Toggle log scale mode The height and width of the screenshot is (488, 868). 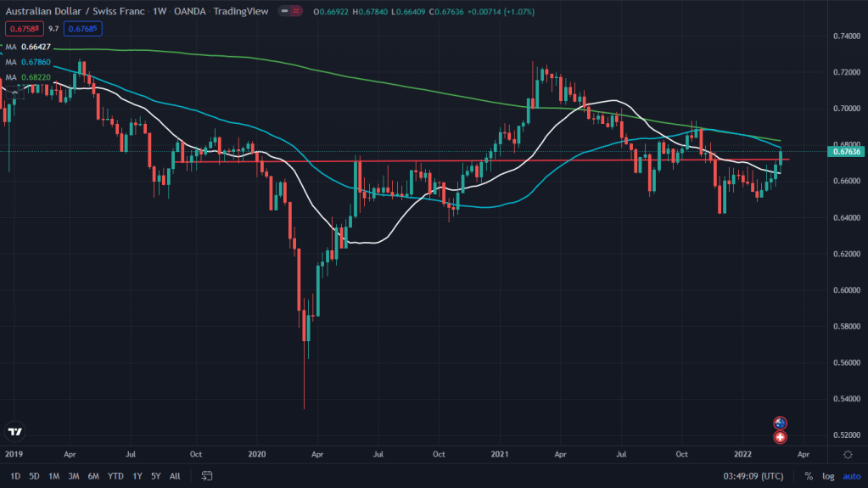827,476
